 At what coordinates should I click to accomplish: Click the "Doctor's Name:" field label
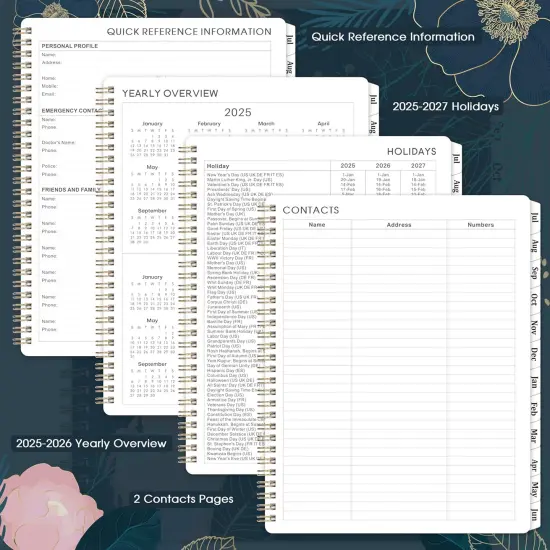(x=59, y=142)
